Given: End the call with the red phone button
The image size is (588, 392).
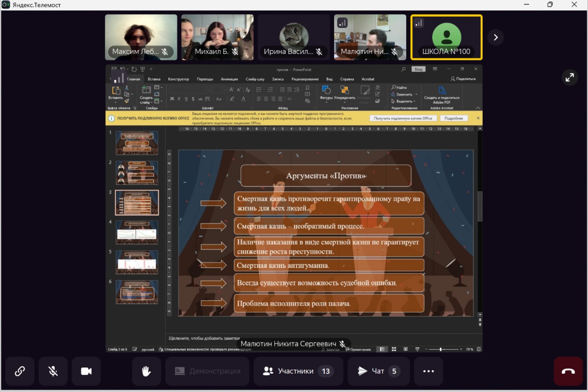Looking at the screenshot, I should (x=568, y=371).
